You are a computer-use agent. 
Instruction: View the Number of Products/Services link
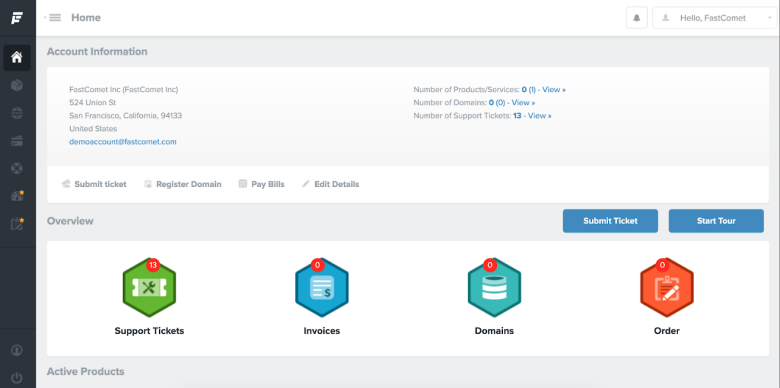click(x=554, y=90)
